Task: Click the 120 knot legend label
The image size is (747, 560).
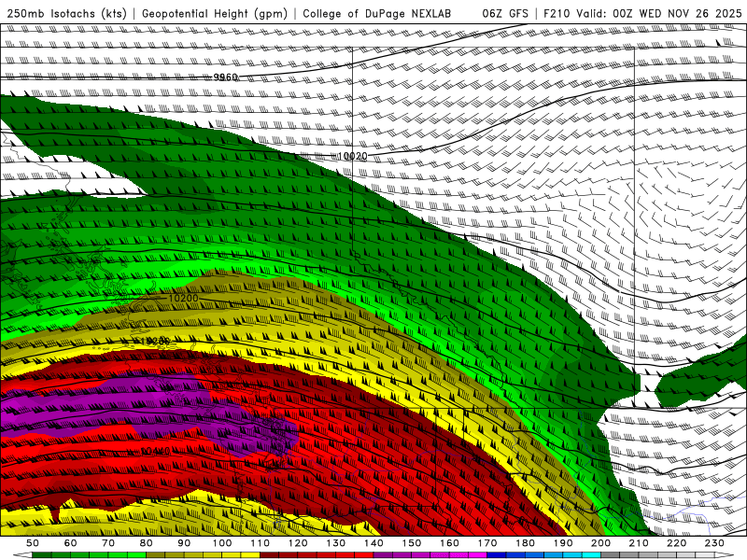Action: coord(298,543)
